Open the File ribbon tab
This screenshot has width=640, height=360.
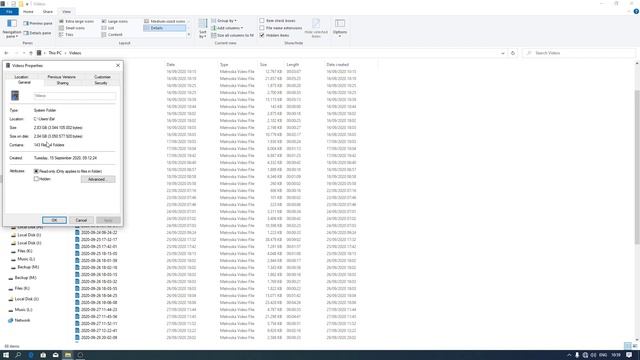(x=9, y=12)
